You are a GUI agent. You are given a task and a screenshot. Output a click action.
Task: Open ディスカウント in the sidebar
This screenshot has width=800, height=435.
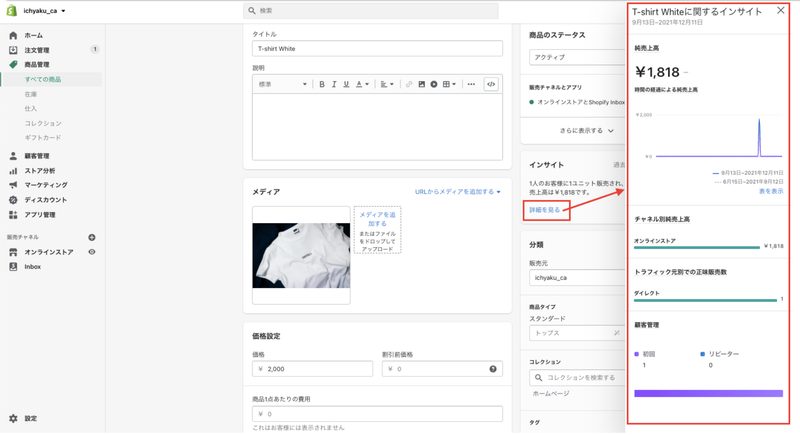46,200
